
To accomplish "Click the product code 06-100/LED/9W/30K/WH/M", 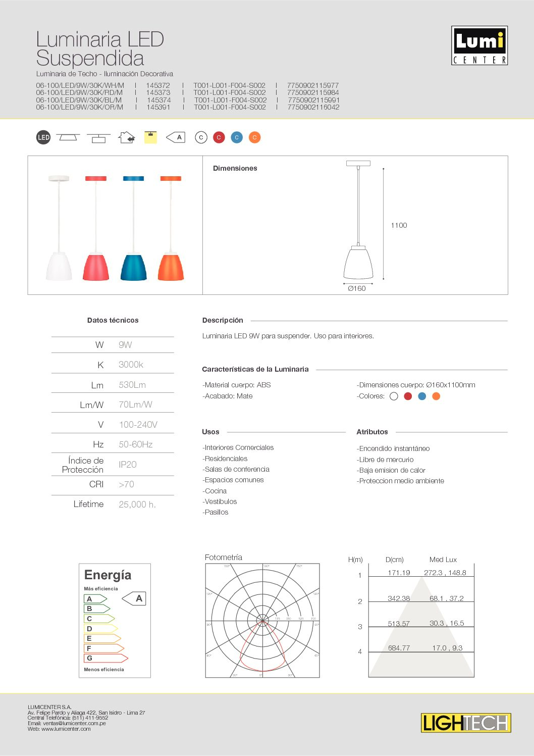I will click(80, 86).
